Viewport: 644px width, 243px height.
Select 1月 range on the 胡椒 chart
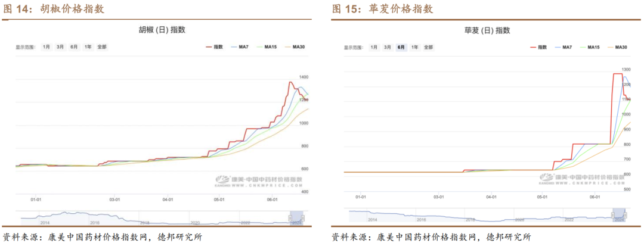coord(46,46)
